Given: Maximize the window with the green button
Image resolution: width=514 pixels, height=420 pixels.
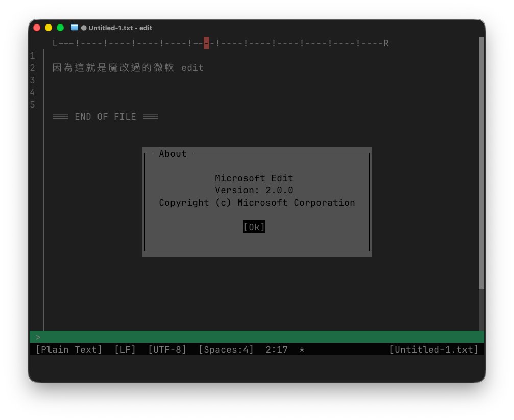Looking at the screenshot, I should click(x=60, y=28).
